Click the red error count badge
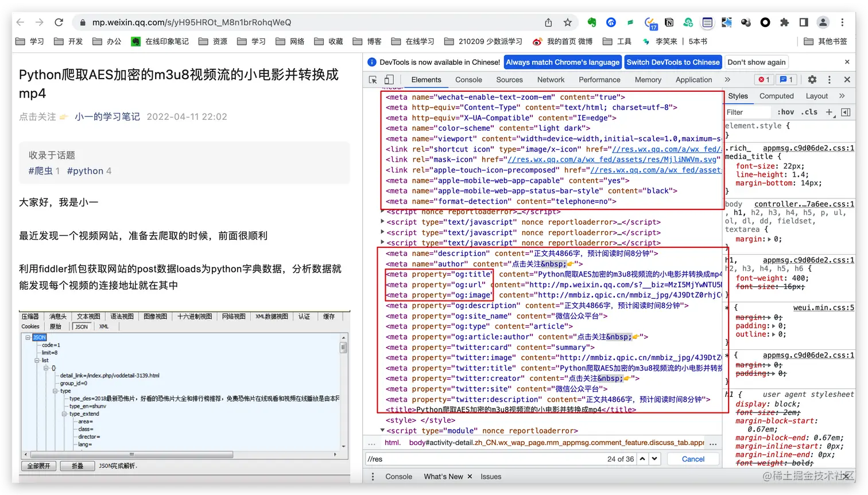Viewport: 868px width, 495px height. [x=764, y=80]
